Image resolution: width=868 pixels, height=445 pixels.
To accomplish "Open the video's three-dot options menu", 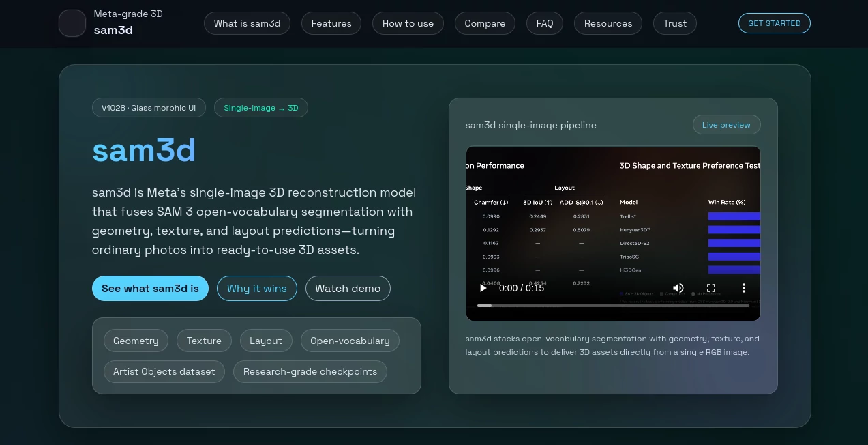I will click(x=744, y=288).
